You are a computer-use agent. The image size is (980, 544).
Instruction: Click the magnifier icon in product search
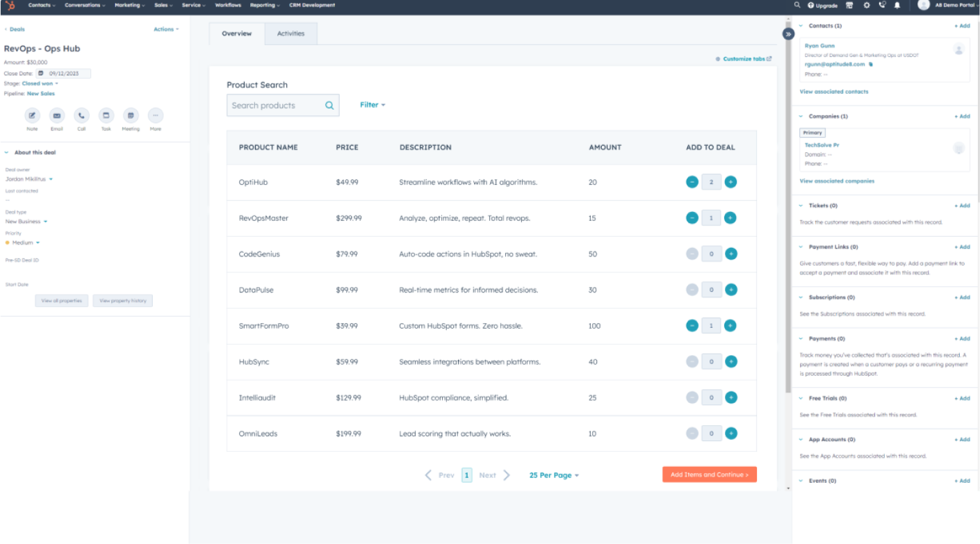[329, 106]
